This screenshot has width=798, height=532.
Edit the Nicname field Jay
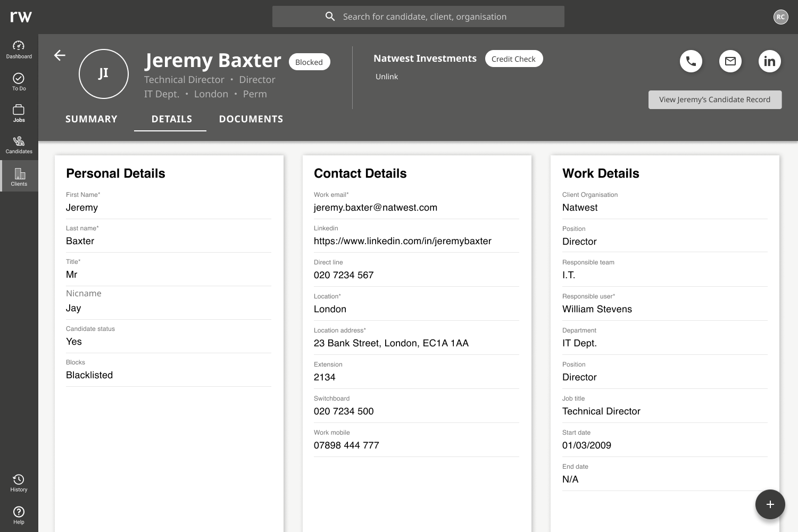tap(169, 303)
